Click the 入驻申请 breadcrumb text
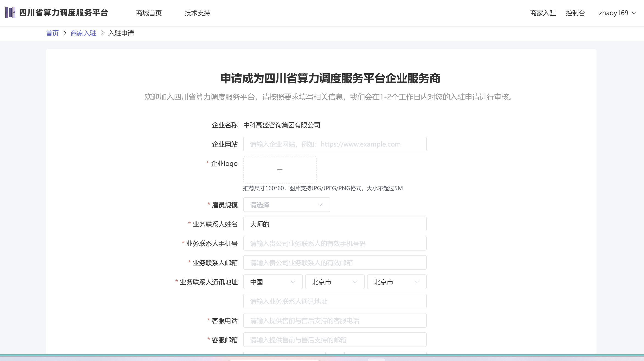Viewport: 644px width, 361px height. pyautogui.click(x=121, y=33)
